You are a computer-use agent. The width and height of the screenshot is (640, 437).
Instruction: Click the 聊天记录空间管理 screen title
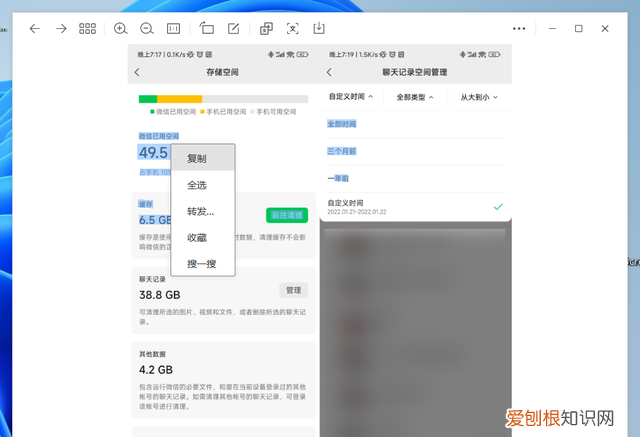coord(415,72)
